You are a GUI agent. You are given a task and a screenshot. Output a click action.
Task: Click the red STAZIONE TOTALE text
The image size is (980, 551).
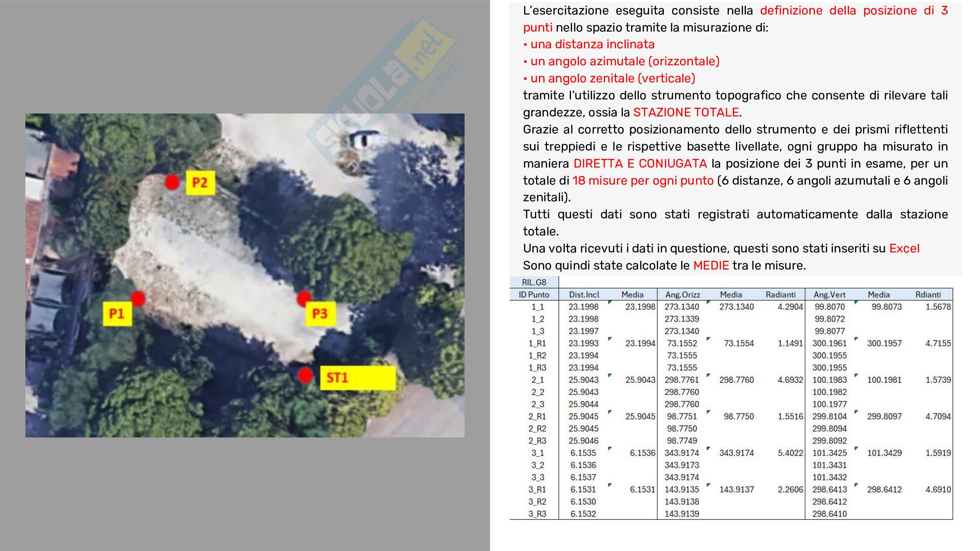click(x=686, y=112)
